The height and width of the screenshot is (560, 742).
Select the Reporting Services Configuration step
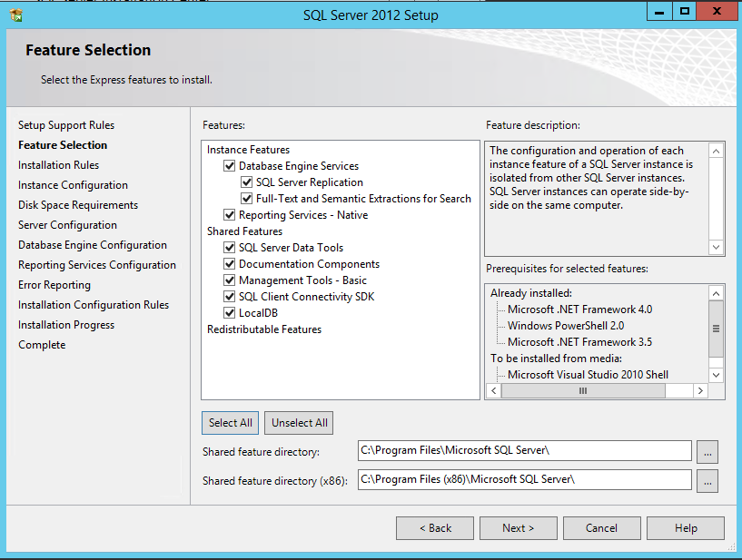tap(97, 265)
